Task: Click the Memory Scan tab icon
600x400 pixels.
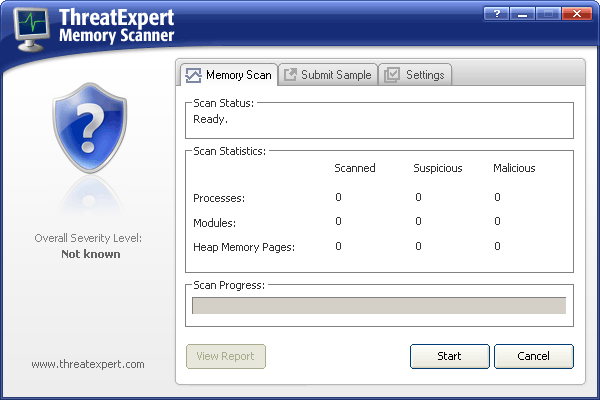Action: point(193,75)
